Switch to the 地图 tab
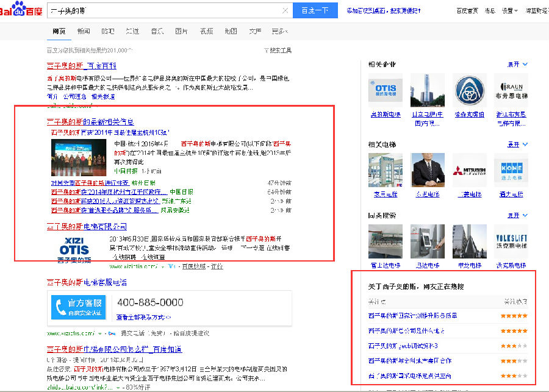Image resolution: width=549 pixels, height=392 pixels. [231, 31]
